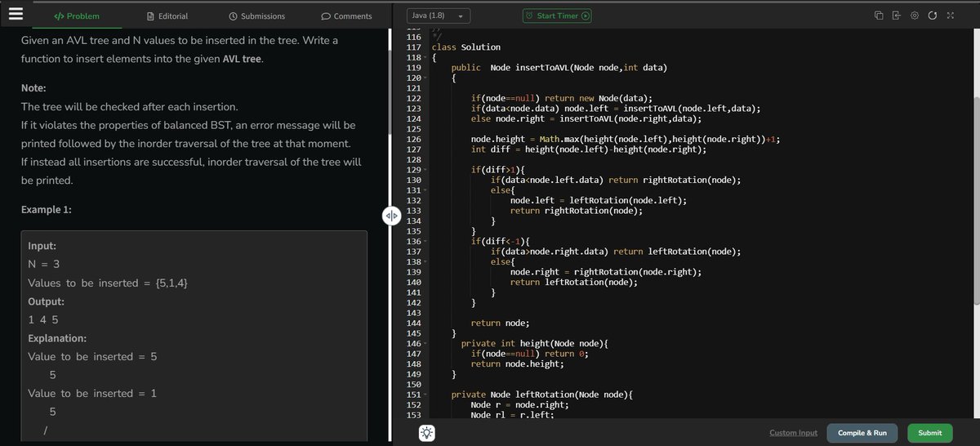The image size is (980, 446).
Task: Collapse code fold at line 131
Action: pyautogui.click(x=427, y=190)
